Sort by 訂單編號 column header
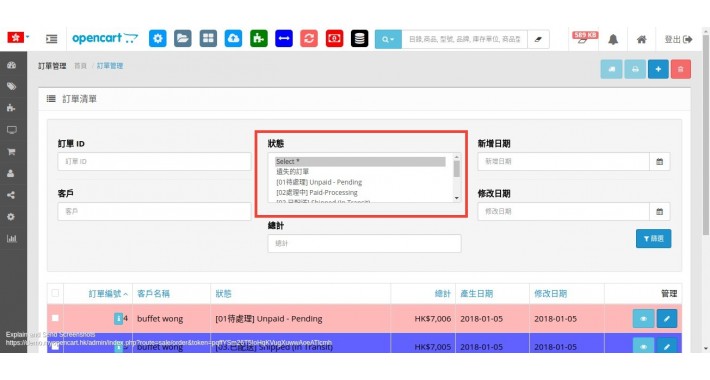 pos(108,294)
